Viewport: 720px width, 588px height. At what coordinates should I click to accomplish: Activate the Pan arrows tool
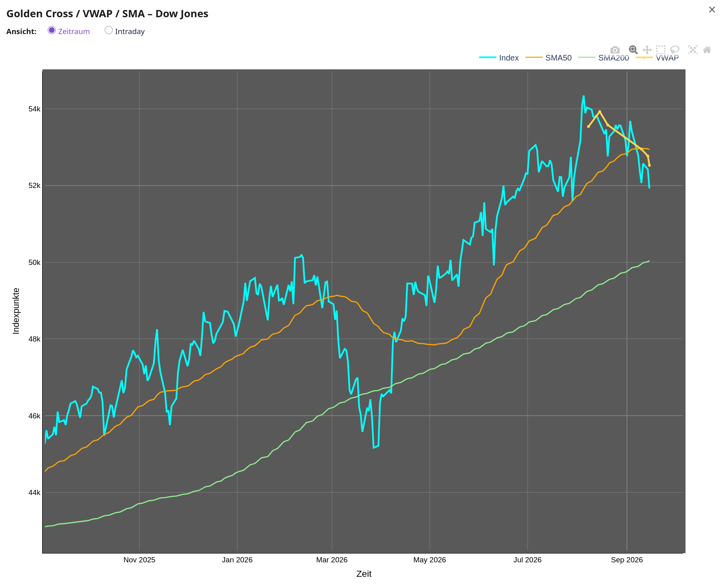[x=647, y=50]
